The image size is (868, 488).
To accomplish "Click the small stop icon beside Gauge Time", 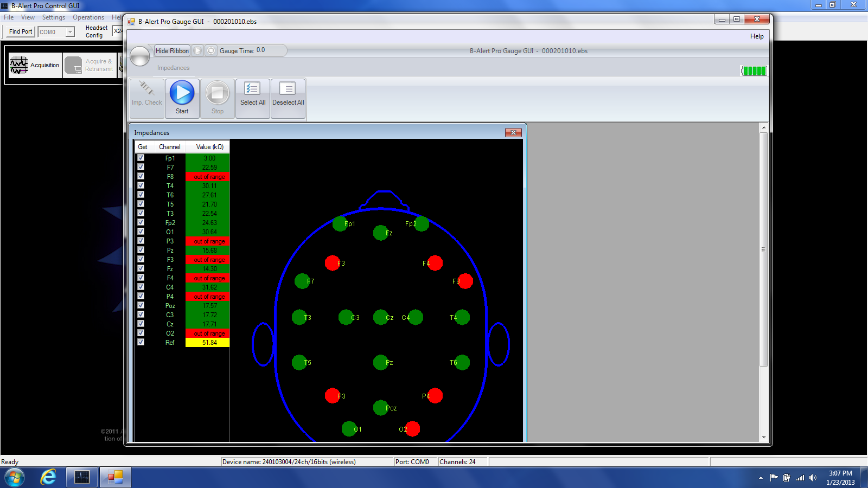I will pos(211,50).
